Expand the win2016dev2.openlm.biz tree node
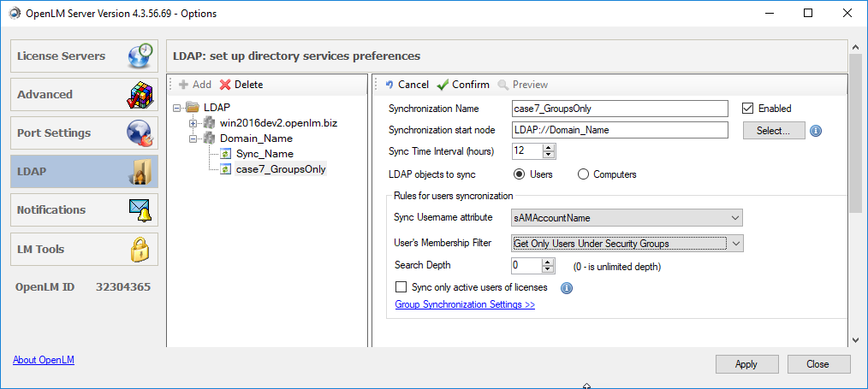 193,123
